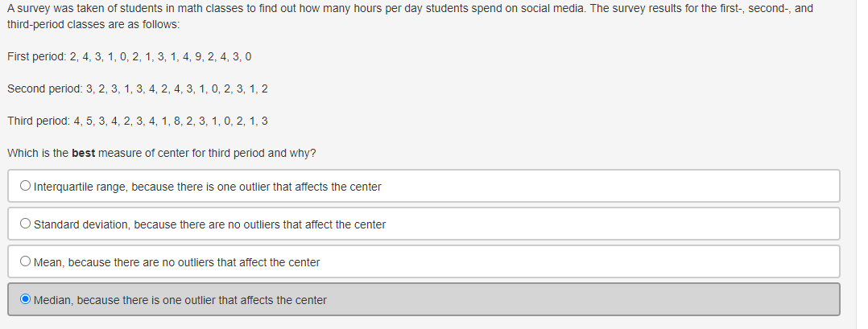Click the Median, because one outlier text

pyautogui.click(x=180, y=300)
